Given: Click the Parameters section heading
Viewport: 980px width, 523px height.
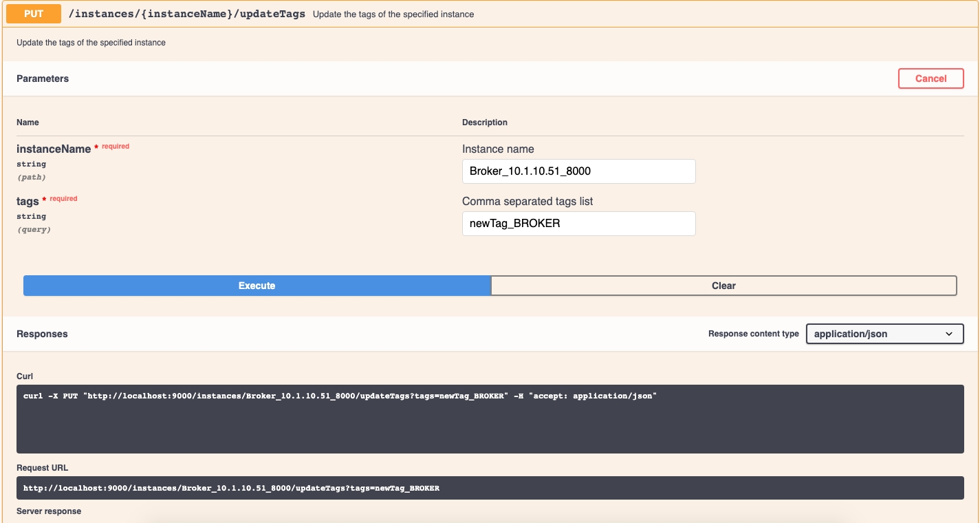Looking at the screenshot, I should (x=43, y=78).
